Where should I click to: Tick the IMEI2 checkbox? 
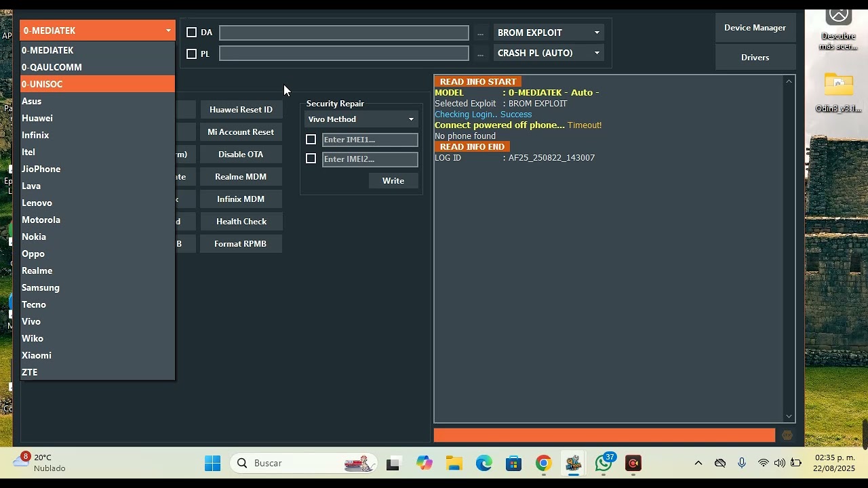[x=311, y=159]
